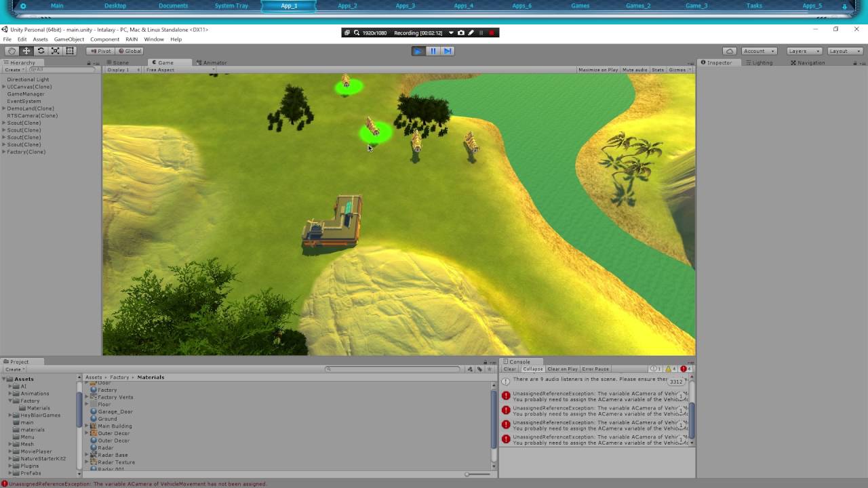Select the Animations folder
Screen dimensions: 868x488
coord(35,394)
